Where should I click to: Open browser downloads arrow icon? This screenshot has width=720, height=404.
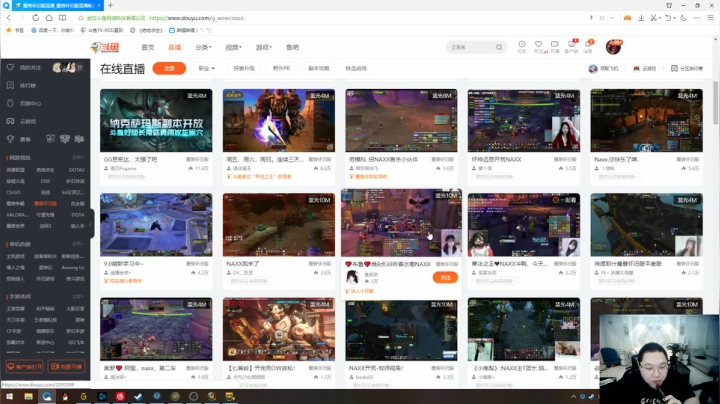[641, 18]
